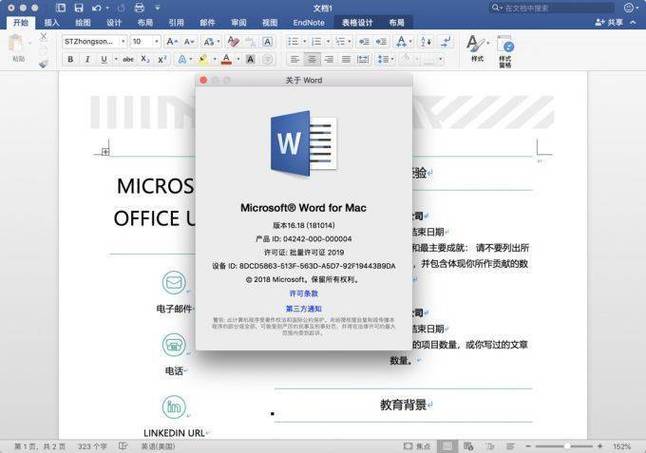Viewport: 646px width, 453px height.
Task: Open 许可条款 license terms link
Action: (x=304, y=294)
